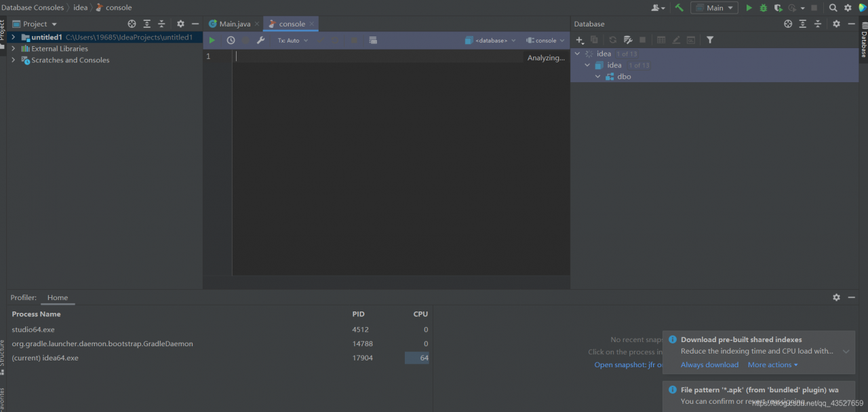This screenshot has width=868, height=412.
Task: Open query history clock icon in console toolbar
Action: (x=231, y=41)
